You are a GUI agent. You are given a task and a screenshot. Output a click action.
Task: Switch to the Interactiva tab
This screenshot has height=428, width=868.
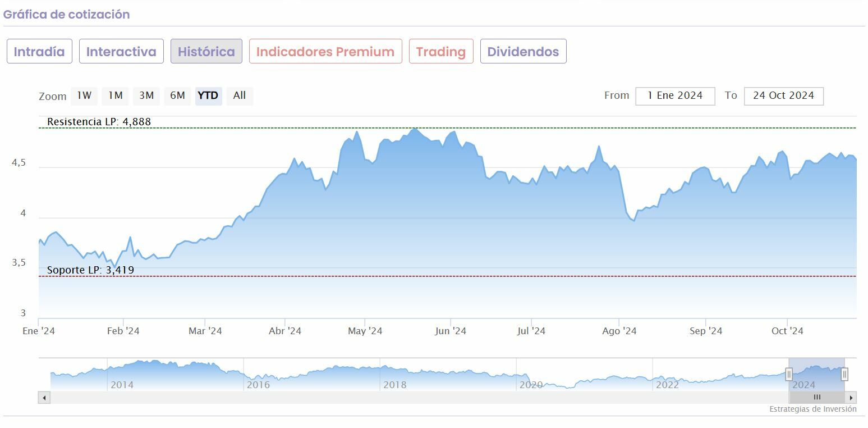point(121,52)
